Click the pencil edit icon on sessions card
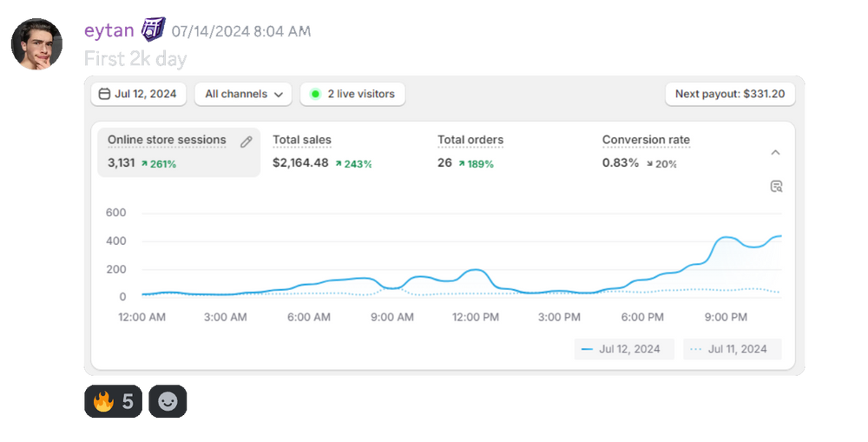Viewport: 868px width, 442px height. (x=247, y=142)
